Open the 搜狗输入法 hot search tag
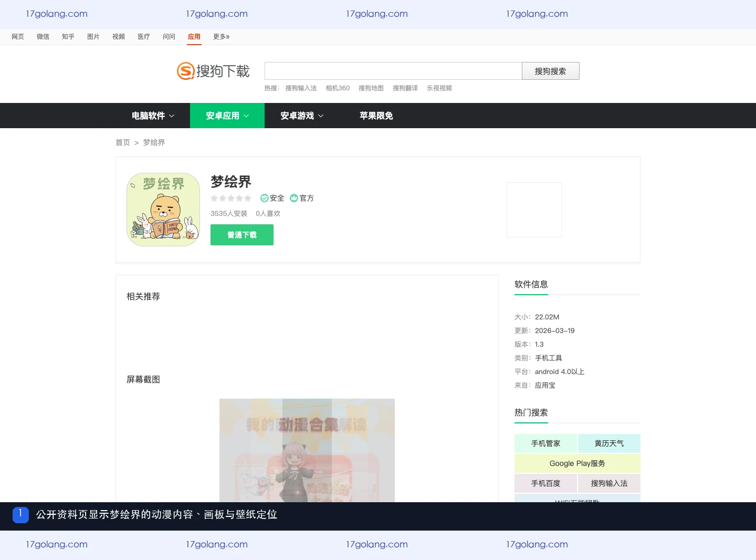The image size is (756, 560). (x=609, y=483)
